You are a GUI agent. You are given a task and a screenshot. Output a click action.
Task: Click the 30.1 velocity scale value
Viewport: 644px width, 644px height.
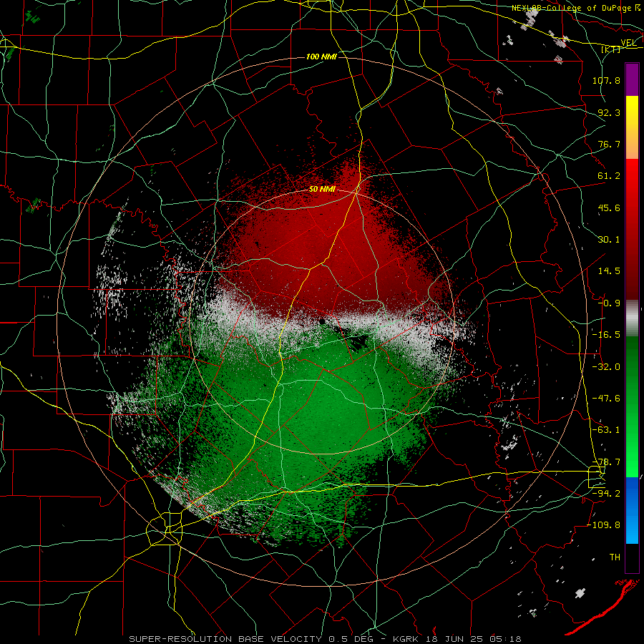pos(609,240)
